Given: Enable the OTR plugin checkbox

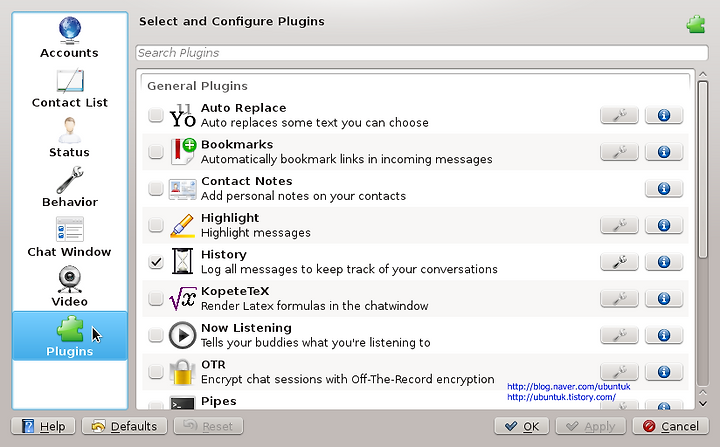Looking at the screenshot, I should 156,372.
